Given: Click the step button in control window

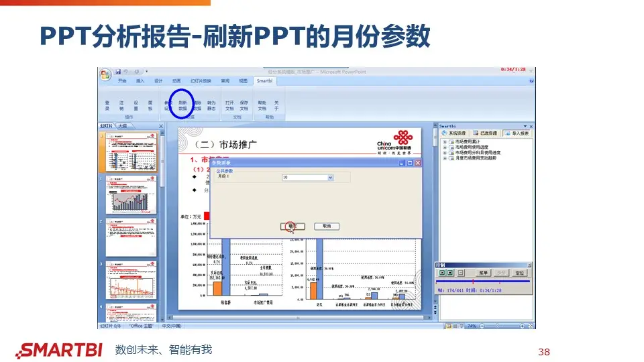Looking at the screenshot, I should [x=460, y=273].
